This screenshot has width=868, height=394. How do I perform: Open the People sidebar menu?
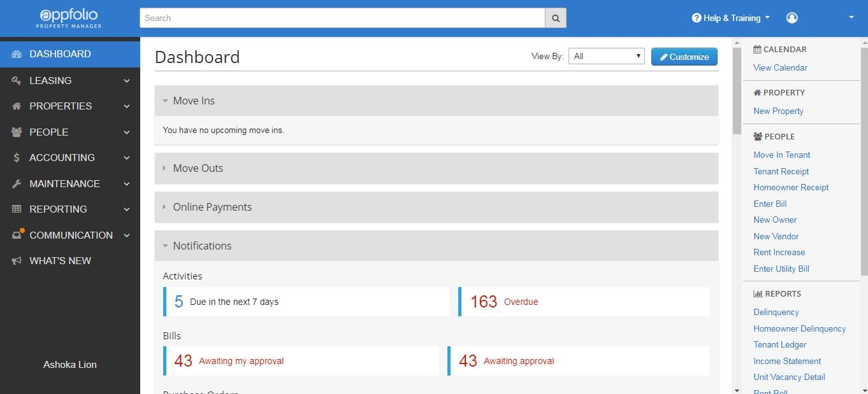tap(70, 132)
